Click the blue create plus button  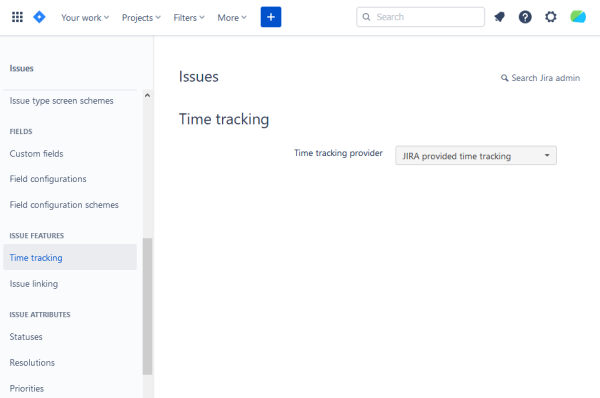click(271, 17)
